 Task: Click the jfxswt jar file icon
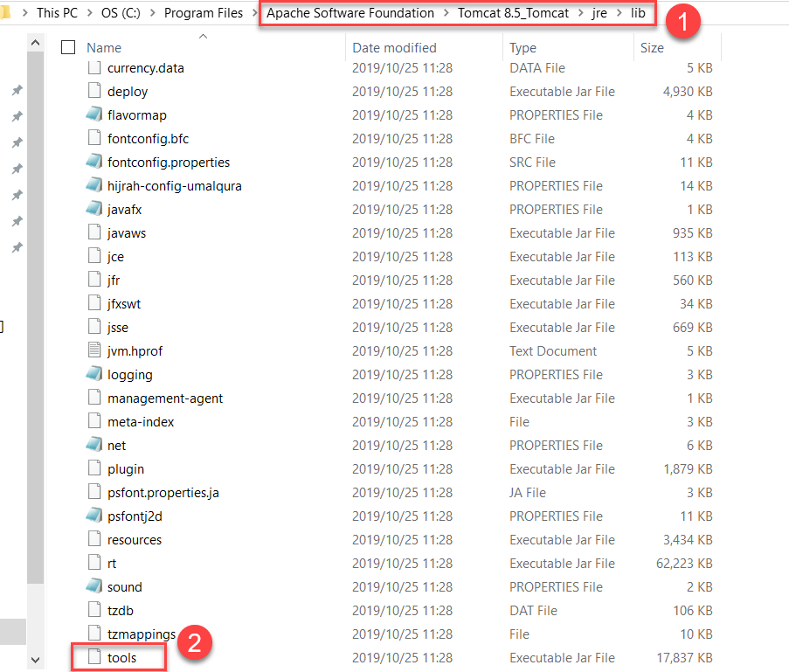pyautogui.click(x=94, y=303)
